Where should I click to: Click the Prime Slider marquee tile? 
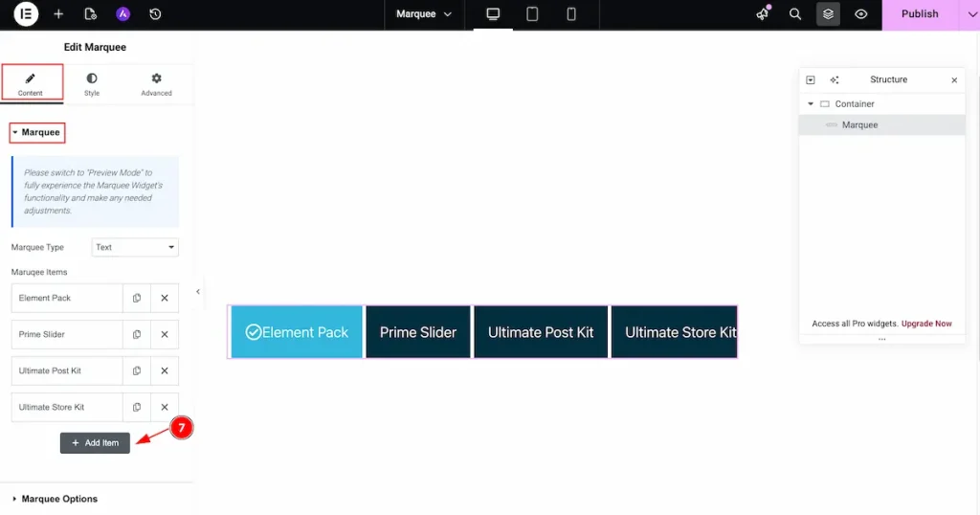tap(418, 332)
